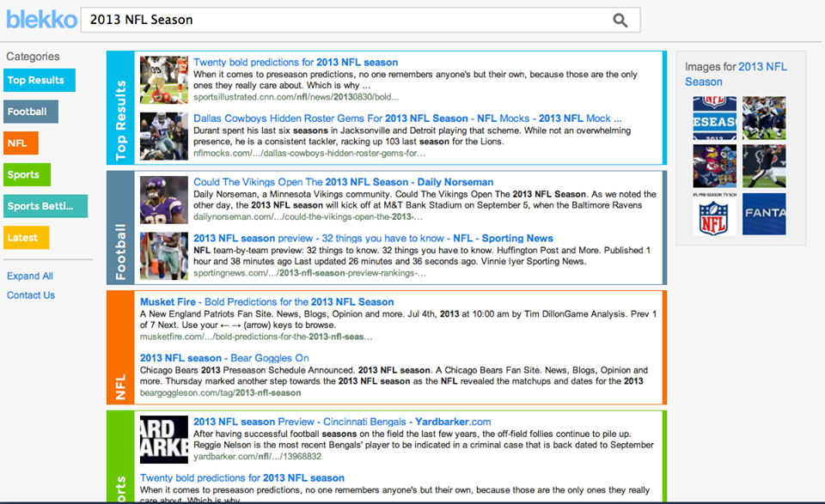Select the NFL category button
Screen dimensions: 825x504
point(21,143)
